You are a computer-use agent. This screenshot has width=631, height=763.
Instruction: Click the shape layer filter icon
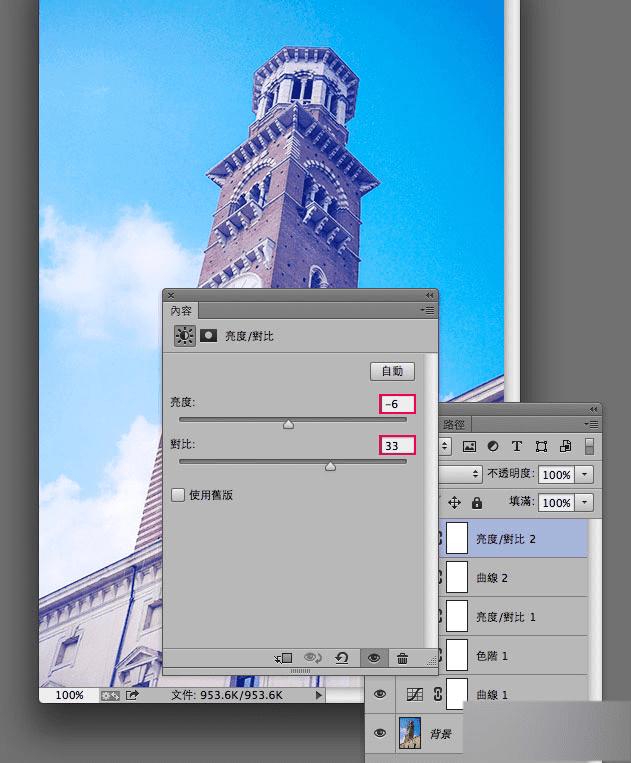tap(541, 446)
